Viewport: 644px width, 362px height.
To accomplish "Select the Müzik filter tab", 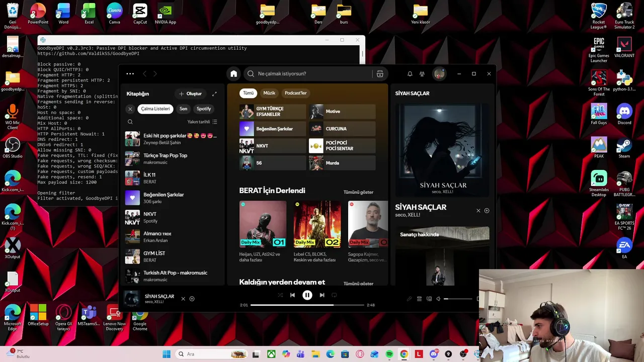I will click(x=269, y=93).
